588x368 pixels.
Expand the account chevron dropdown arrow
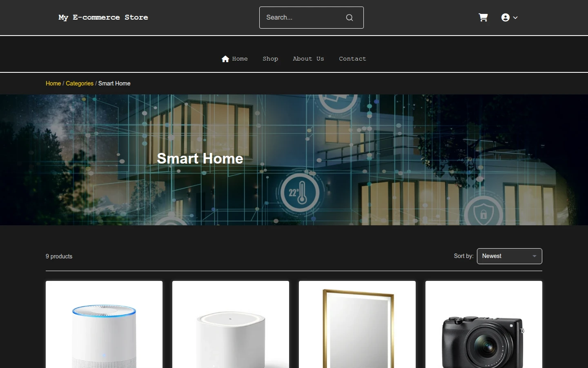(515, 18)
